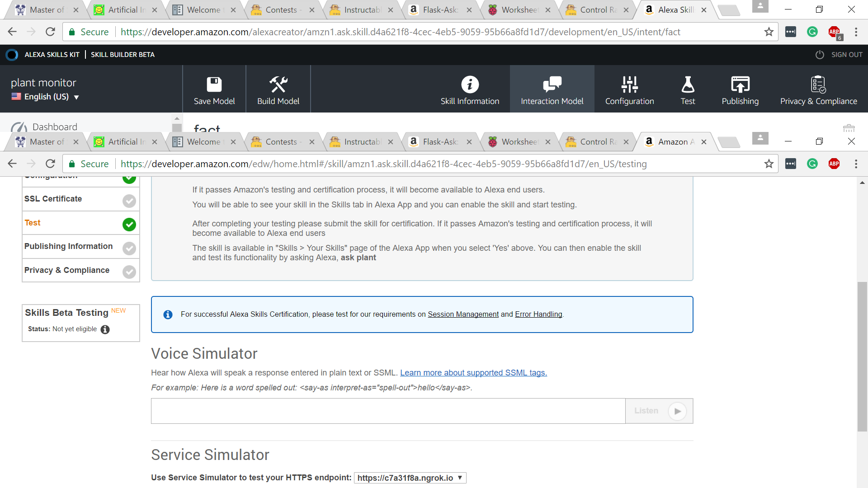This screenshot has width=868, height=488.
Task: Open Chrome menu in lower browser window
Action: click(856, 164)
